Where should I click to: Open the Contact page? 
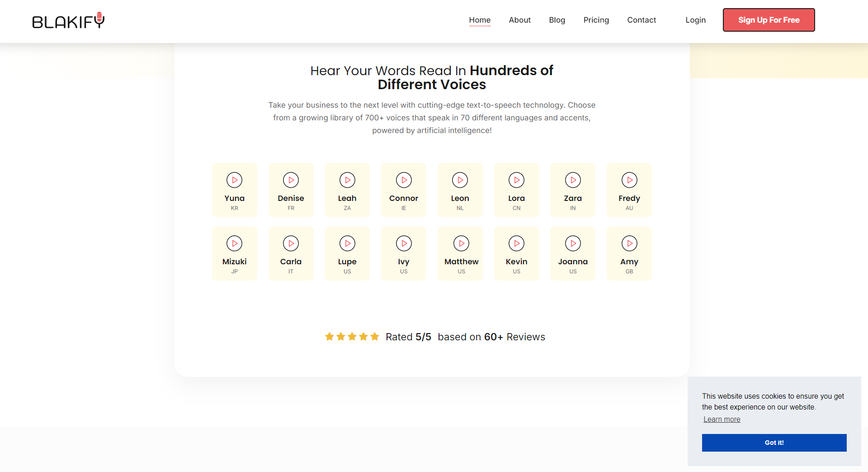coord(641,20)
